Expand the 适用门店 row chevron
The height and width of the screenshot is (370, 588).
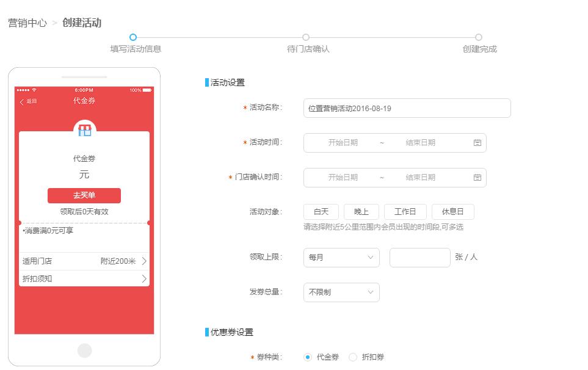click(144, 261)
